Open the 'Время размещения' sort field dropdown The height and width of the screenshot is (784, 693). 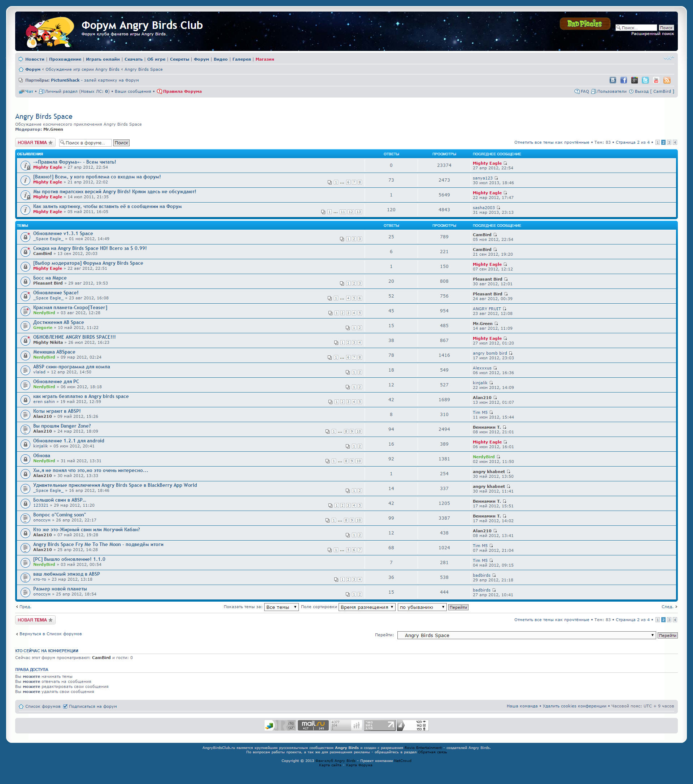coord(367,607)
